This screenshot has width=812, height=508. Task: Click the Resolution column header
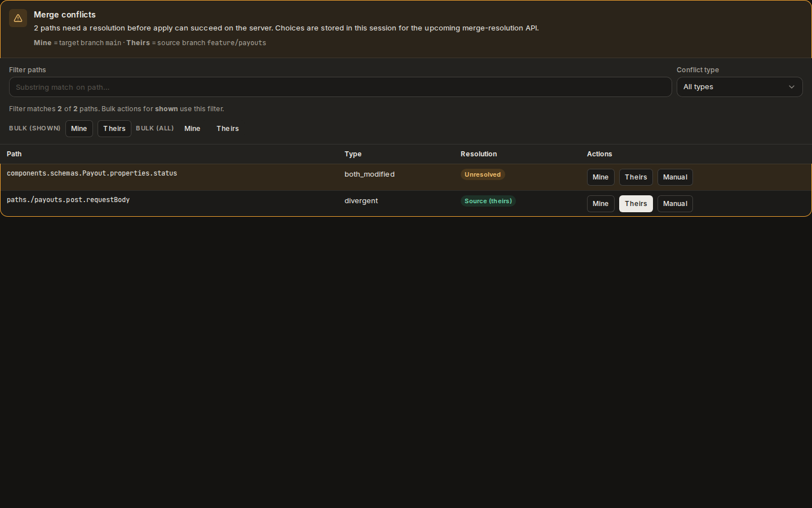[x=479, y=154]
